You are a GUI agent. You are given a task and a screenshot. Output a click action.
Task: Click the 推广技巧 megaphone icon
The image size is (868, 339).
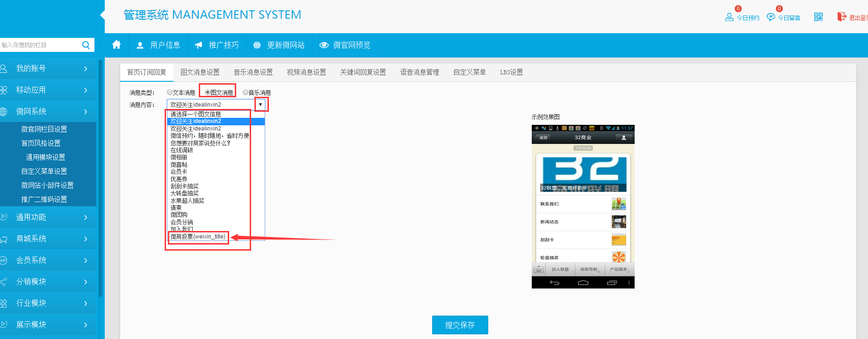click(199, 45)
